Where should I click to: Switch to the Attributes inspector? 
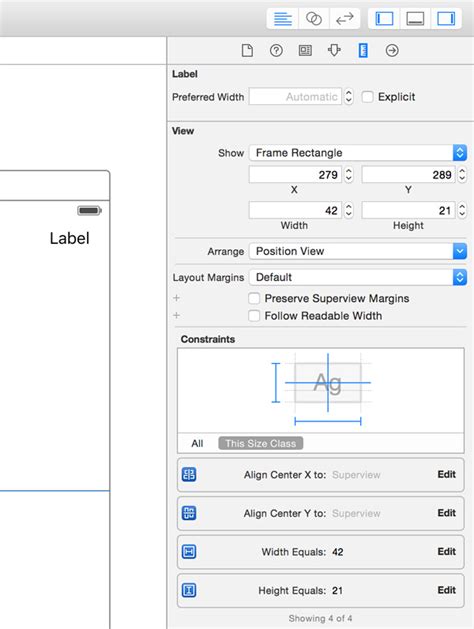pos(334,51)
